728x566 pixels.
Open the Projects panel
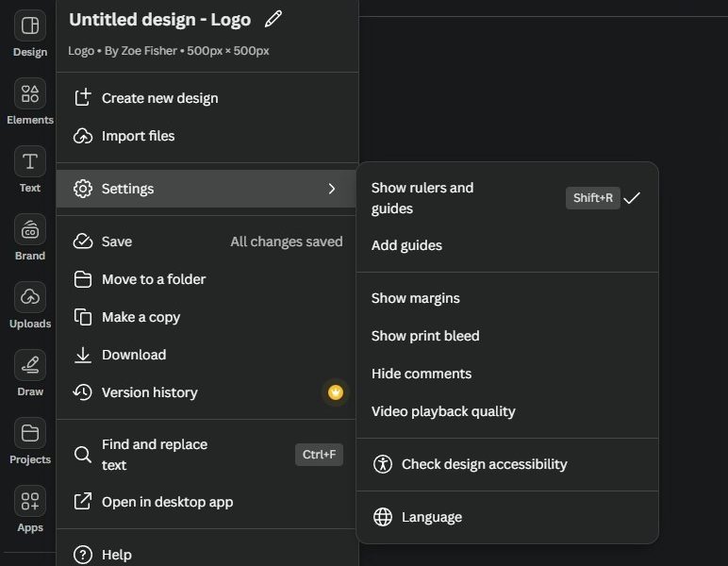[x=30, y=434]
